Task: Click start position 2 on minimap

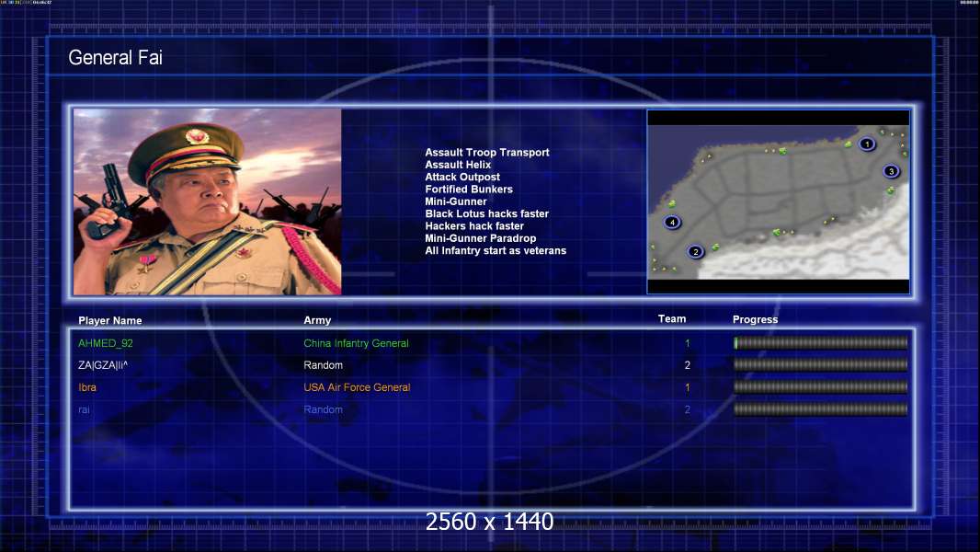Action: point(696,252)
